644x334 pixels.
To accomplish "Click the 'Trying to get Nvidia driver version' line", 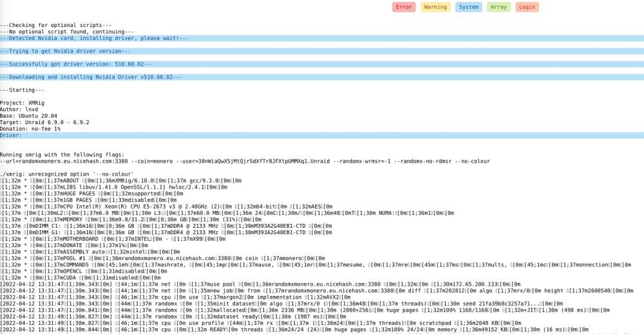I will pos(322,51).
